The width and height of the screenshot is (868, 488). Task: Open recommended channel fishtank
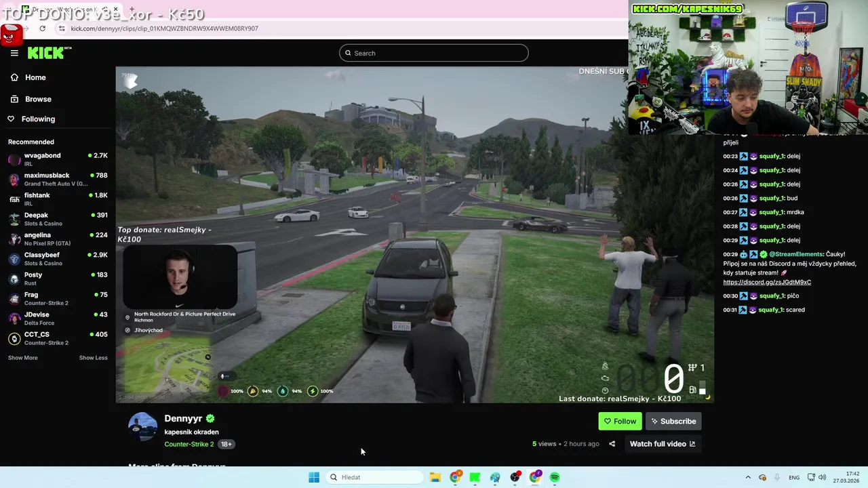coord(58,199)
